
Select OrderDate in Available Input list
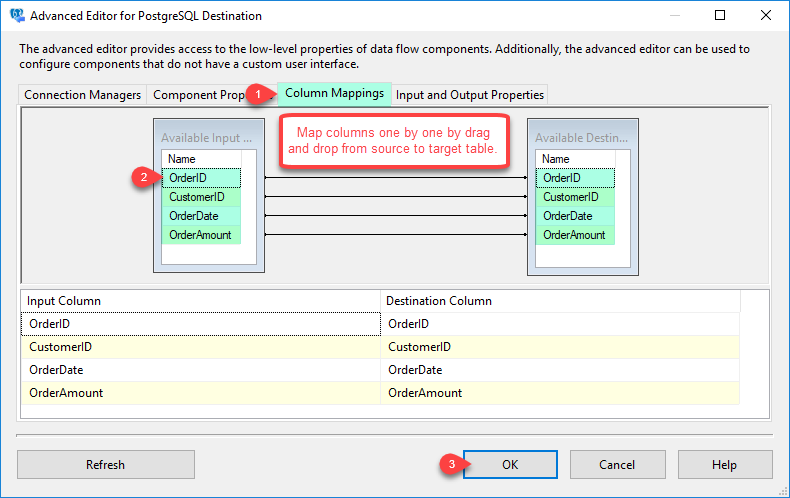click(x=201, y=216)
